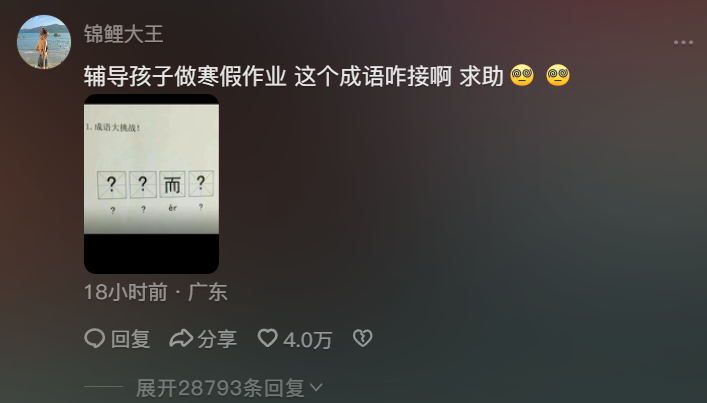Click the 18小时前 timestamp

[126, 292]
